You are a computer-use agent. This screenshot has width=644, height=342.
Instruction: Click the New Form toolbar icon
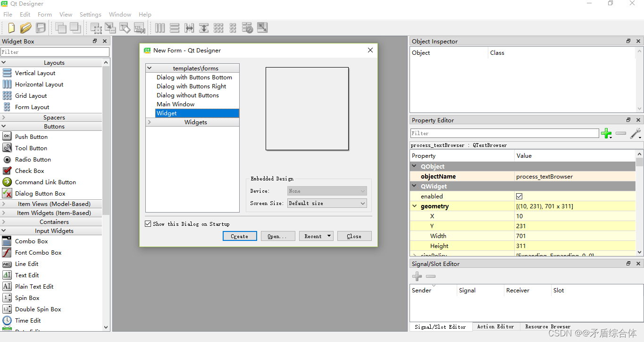point(11,28)
